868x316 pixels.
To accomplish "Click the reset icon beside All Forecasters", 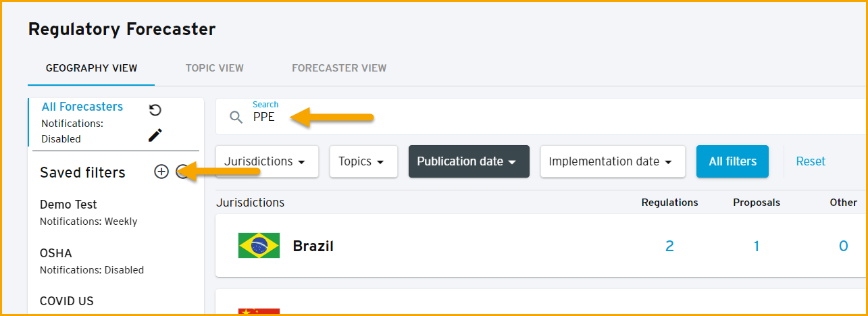I will pyautogui.click(x=155, y=110).
